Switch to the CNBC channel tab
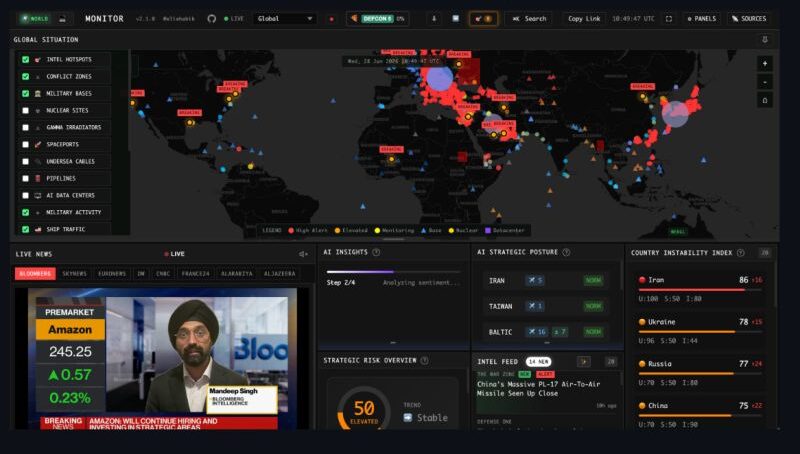This screenshot has width=800, height=454. (x=163, y=274)
